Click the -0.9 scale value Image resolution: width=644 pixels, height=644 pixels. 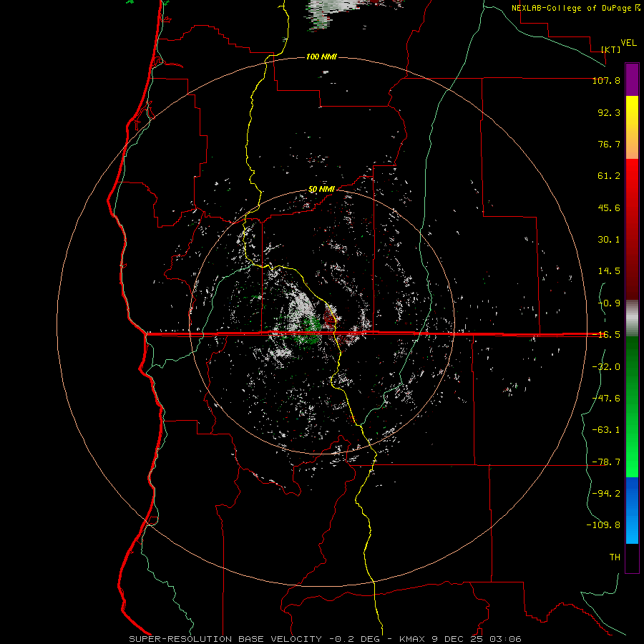[x=609, y=303]
